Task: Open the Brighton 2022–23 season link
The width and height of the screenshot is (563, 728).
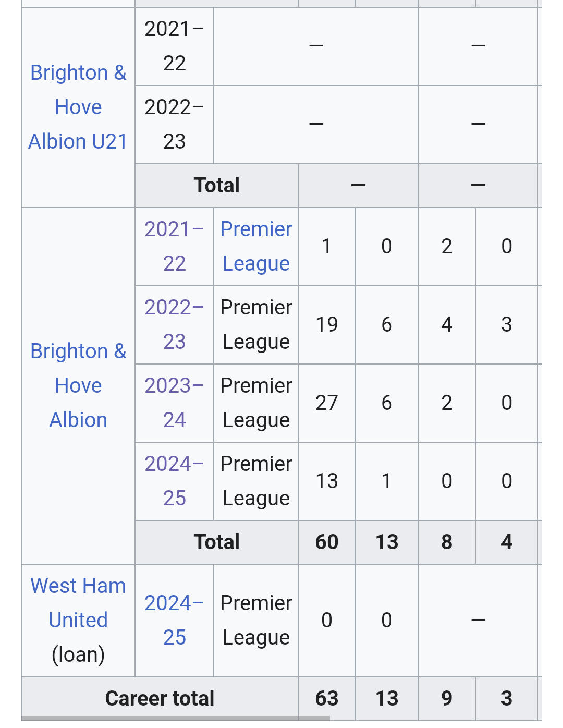Action: [174, 324]
